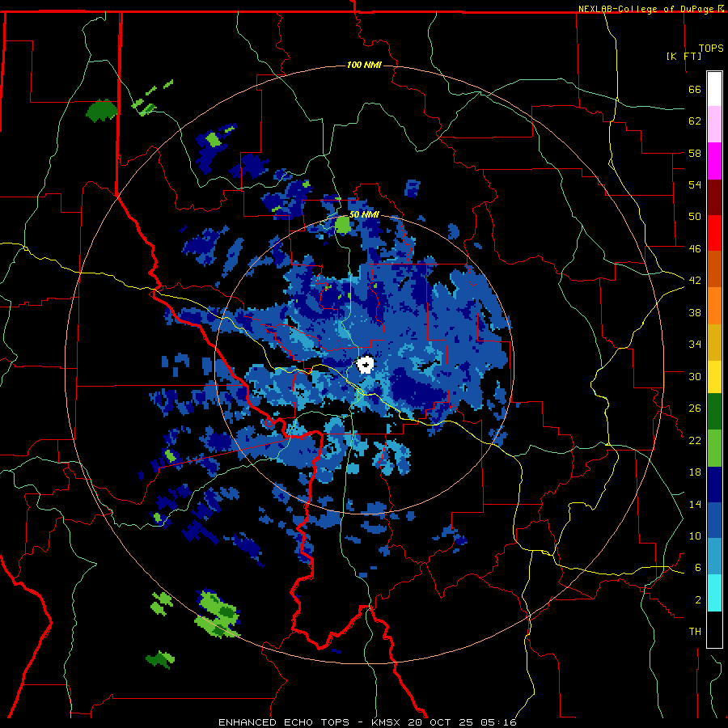Click the '10' legend value
The width and height of the screenshot is (728, 728).
tap(695, 535)
